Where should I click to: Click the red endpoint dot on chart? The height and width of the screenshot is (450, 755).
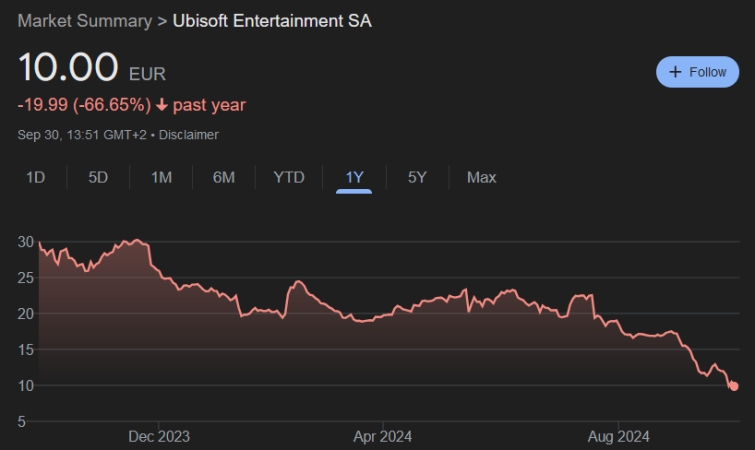pos(734,386)
